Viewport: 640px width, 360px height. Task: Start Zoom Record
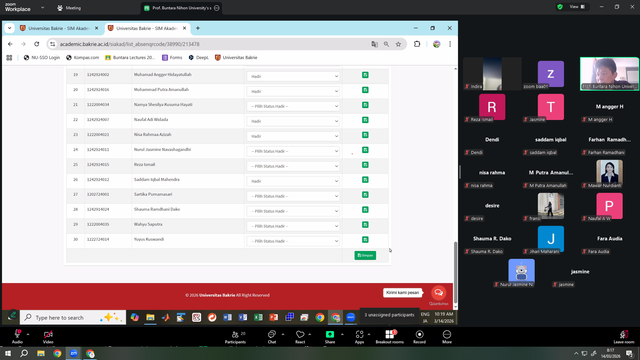pyautogui.click(x=419, y=337)
